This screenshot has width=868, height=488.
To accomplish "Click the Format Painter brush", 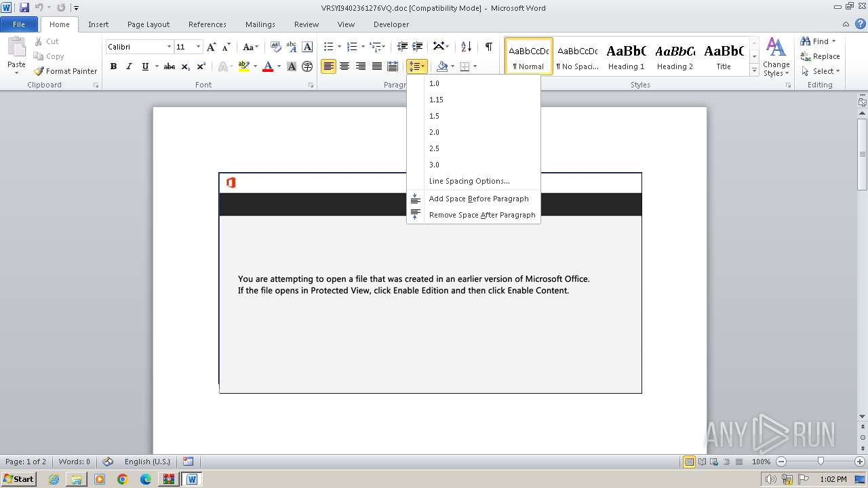I will coord(39,71).
